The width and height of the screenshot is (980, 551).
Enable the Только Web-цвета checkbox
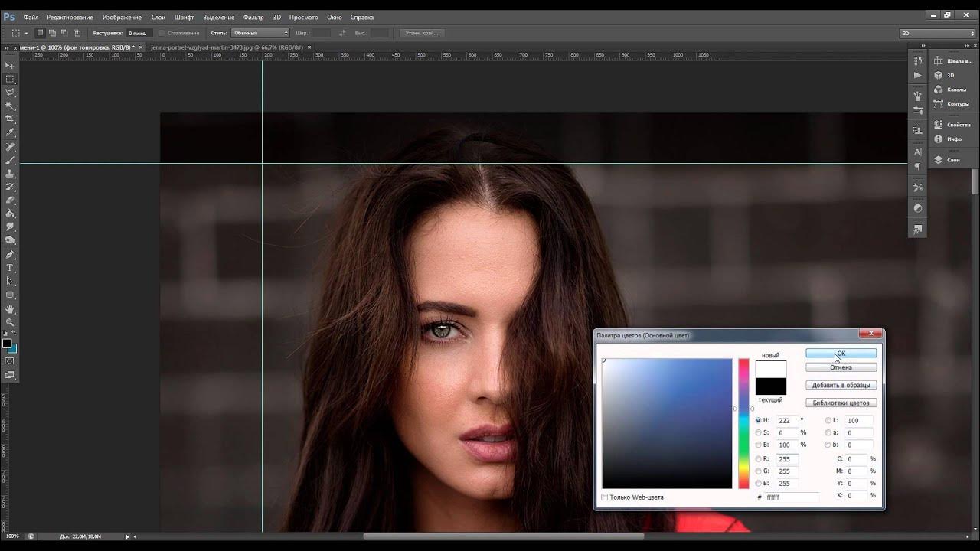point(605,497)
